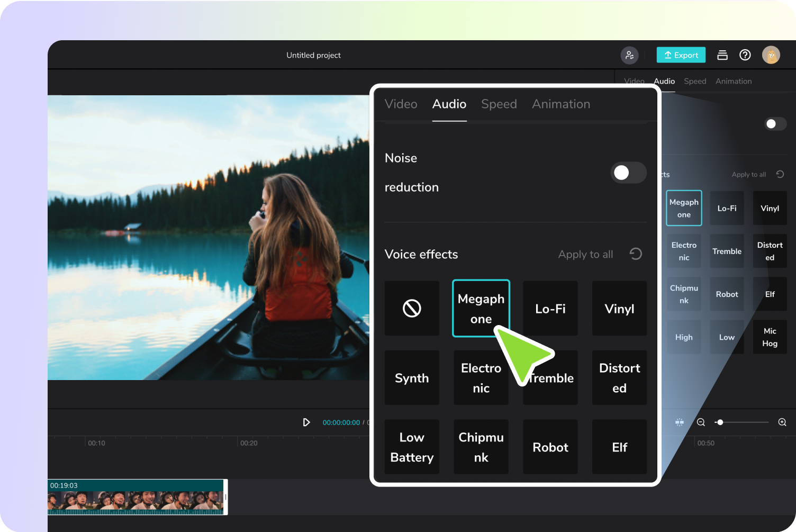Select the Untitled project title
The image size is (796, 532).
point(313,55)
